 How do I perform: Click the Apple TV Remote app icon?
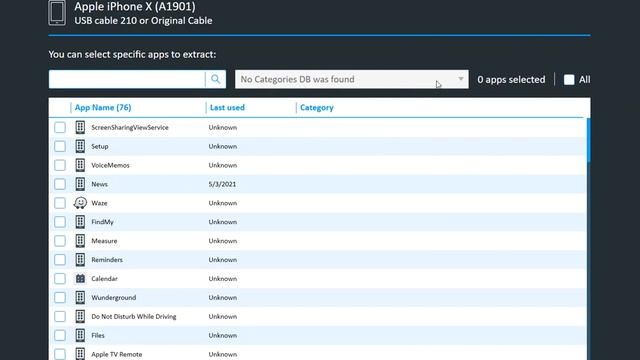point(80,354)
